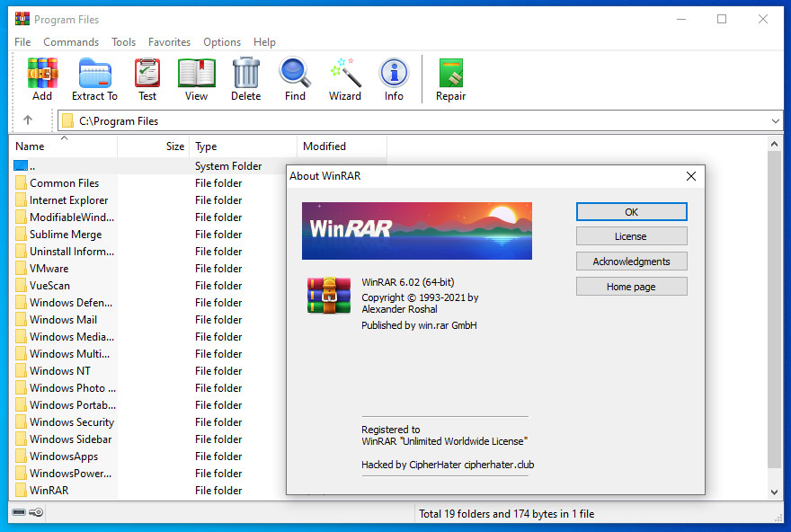Click the Find magnifier toolbar icon

pos(295,74)
